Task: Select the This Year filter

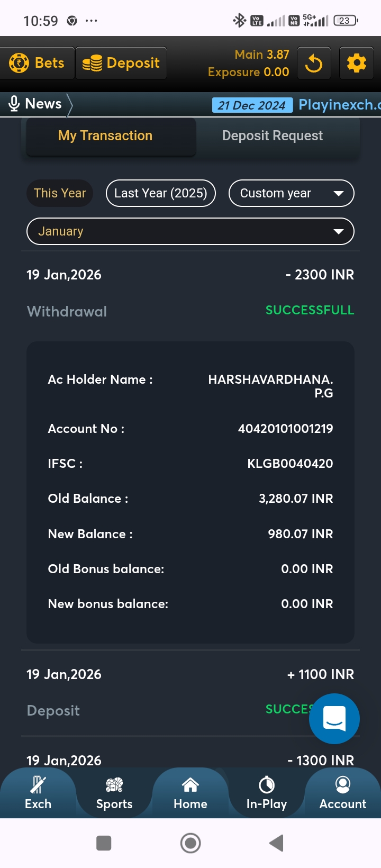Action: [60, 193]
